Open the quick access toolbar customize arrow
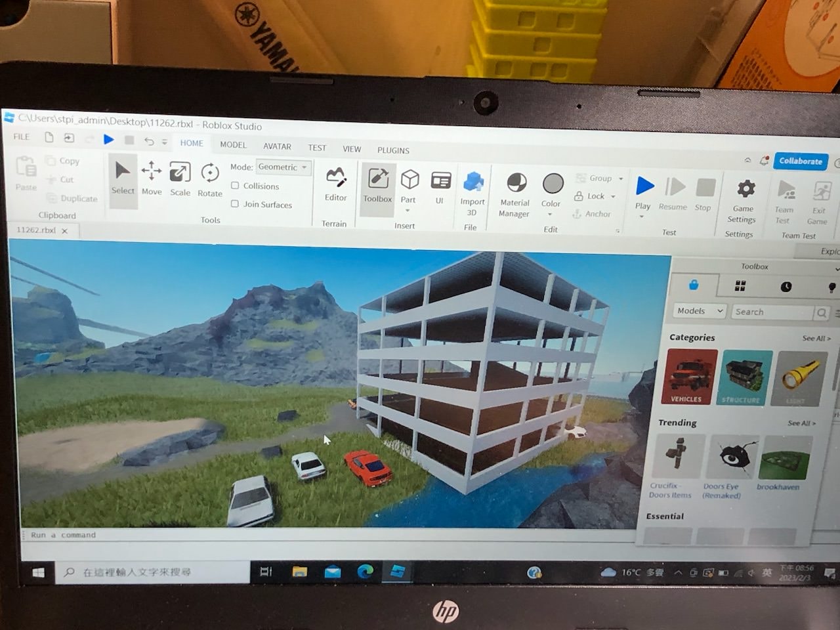The height and width of the screenshot is (630, 840). (x=165, y=141)
